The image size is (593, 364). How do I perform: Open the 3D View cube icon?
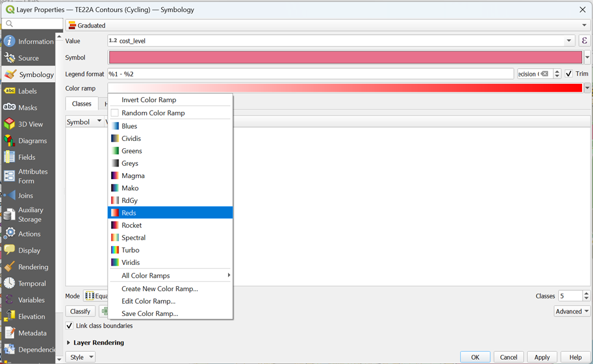point(10,124)
